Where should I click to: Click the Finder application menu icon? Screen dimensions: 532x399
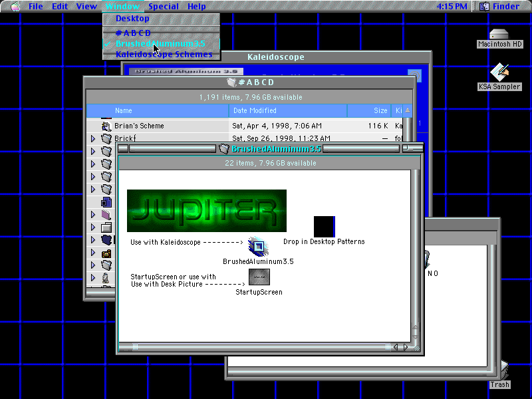[x=484, y=6]
